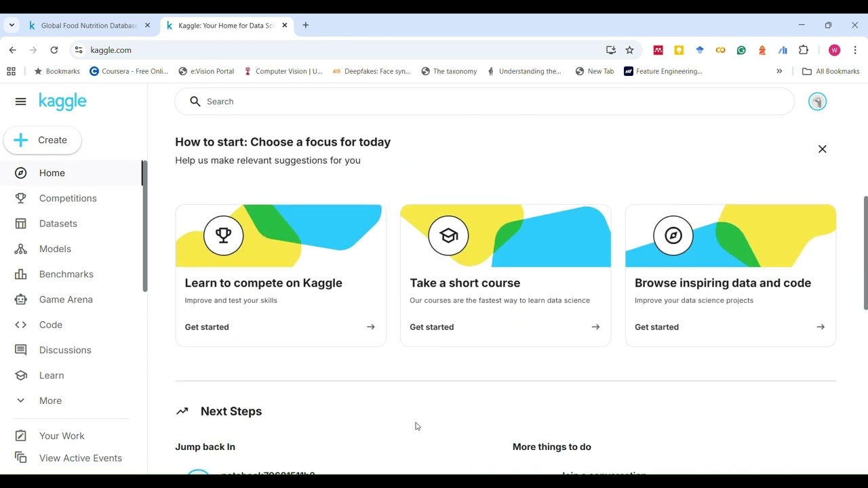Click the Next Steps heading

click(231, 411)
